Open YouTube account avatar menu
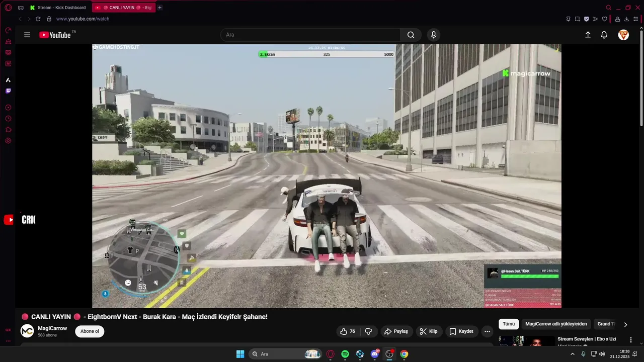The image size is (644, 362). click(623, 35)
